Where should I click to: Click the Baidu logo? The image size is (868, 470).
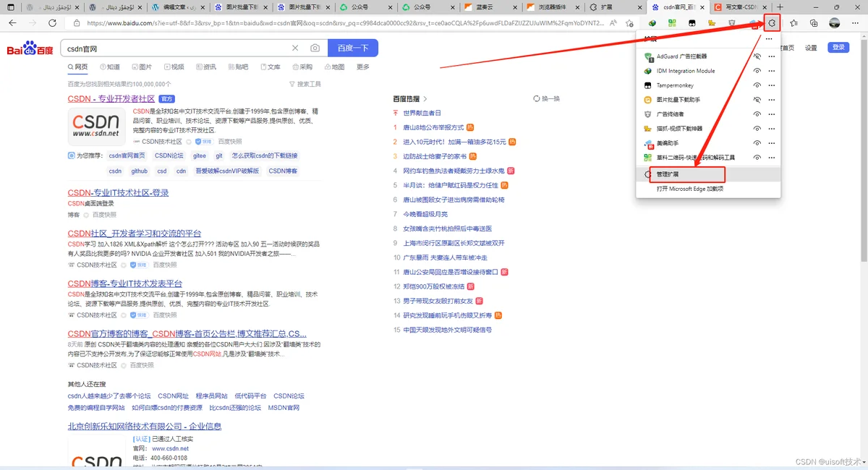(30, 49)
